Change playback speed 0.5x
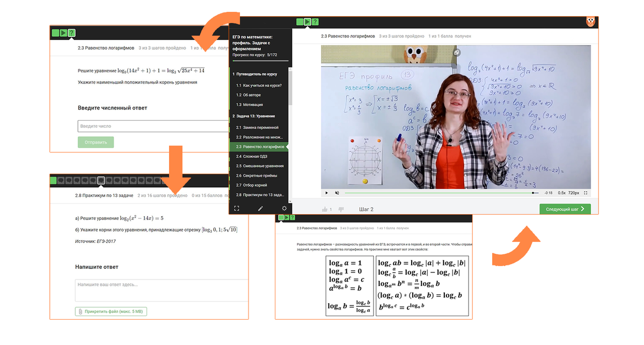 point(562,193)
